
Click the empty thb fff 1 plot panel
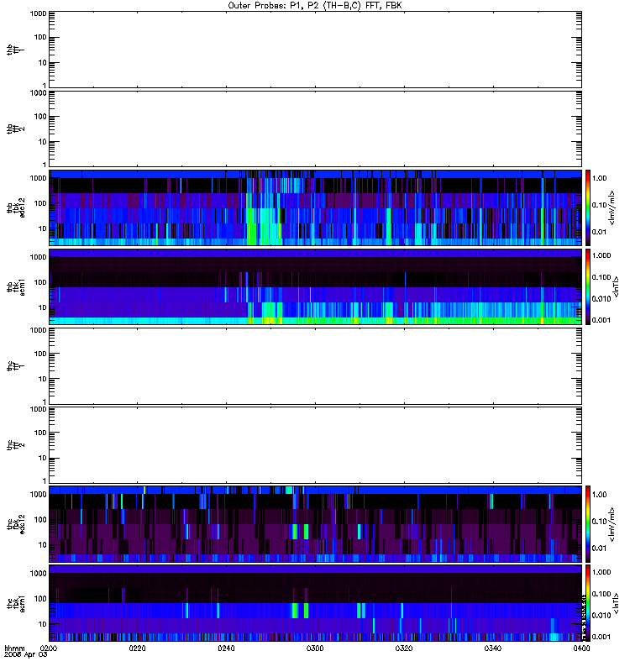[315, 50]
